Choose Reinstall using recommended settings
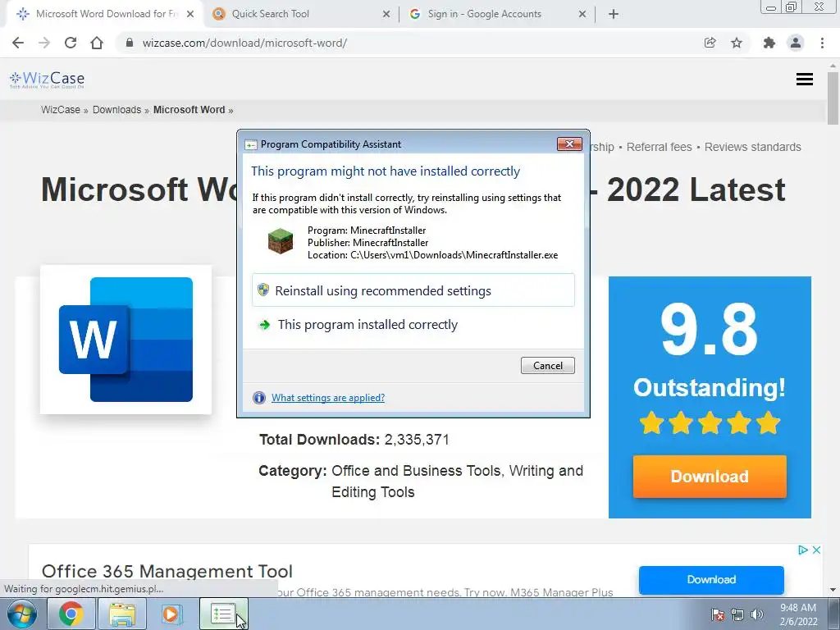Image resolution: width=840 pixels, height=630 pixels. click(x=413, y=290)
